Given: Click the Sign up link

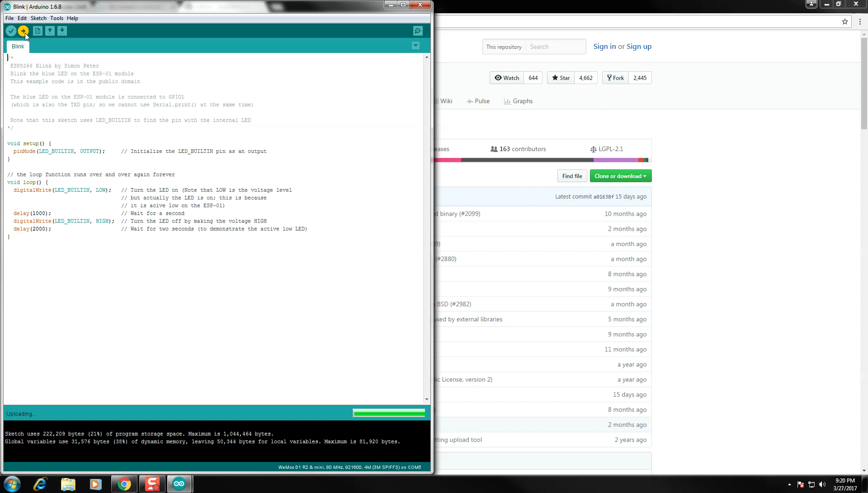Looking at the screenshot, I should [x=638, y=47].
